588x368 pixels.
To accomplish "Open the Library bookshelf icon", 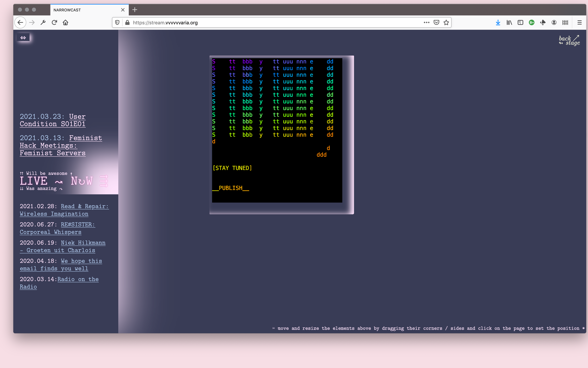I will click(509, 23).
